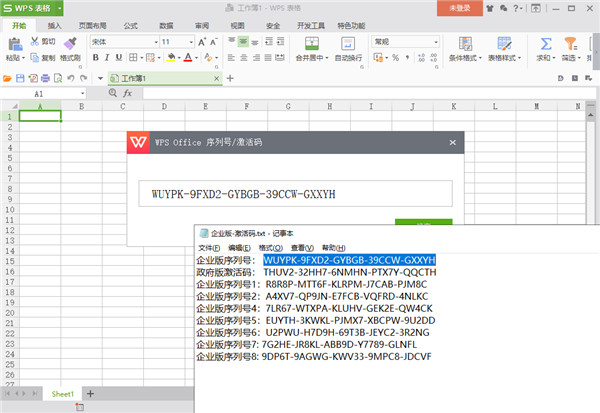Click the Not Logged In orange button
The height and width of the screenshot is (413, 600).
(x=460, y=8)
